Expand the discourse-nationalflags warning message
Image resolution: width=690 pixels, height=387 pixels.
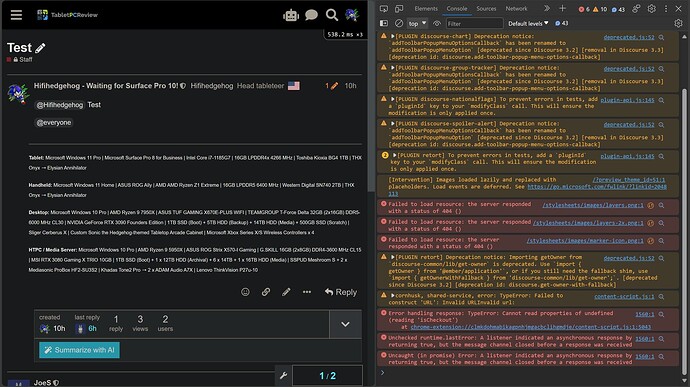click(x=392, y=99)
